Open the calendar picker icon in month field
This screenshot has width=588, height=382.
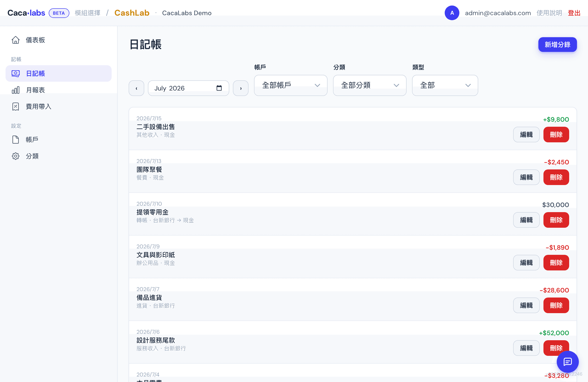(219, 88)
